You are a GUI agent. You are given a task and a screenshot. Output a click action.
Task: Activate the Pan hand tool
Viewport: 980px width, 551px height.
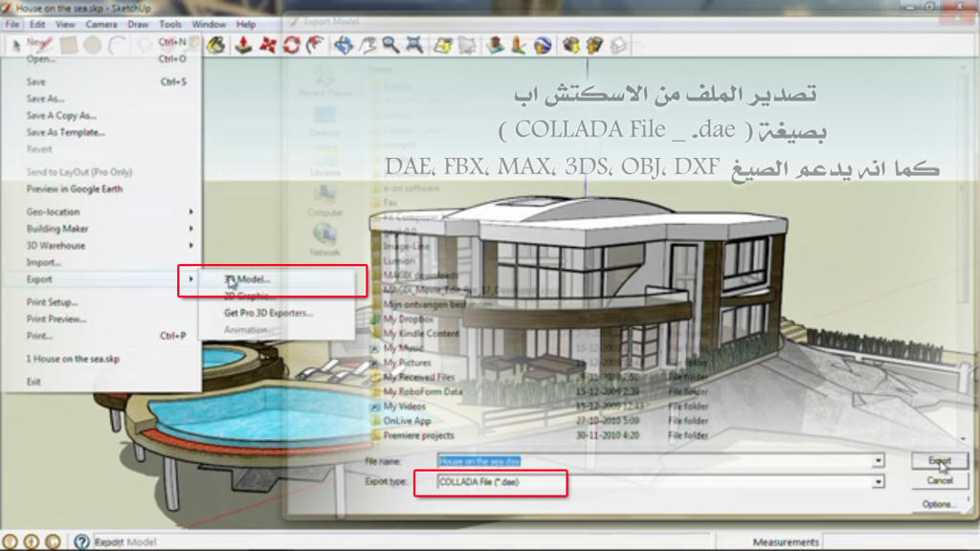[x=367, y=45]
